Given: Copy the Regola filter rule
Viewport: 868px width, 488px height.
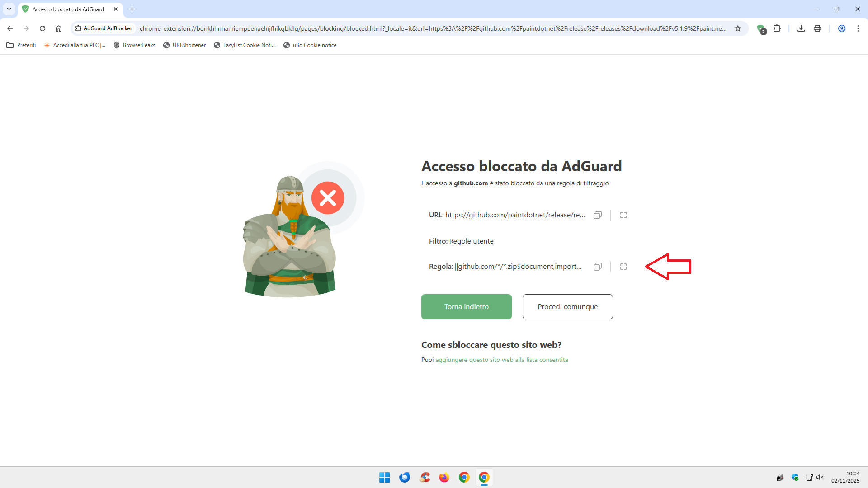Looking at the screenshot, I should [x=598, y=267].
